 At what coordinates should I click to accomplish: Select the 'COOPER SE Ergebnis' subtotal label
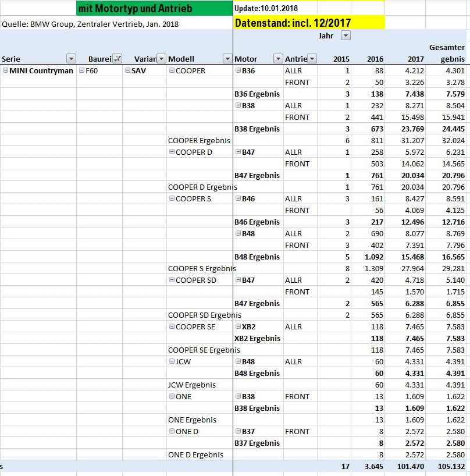coord(204,350)
